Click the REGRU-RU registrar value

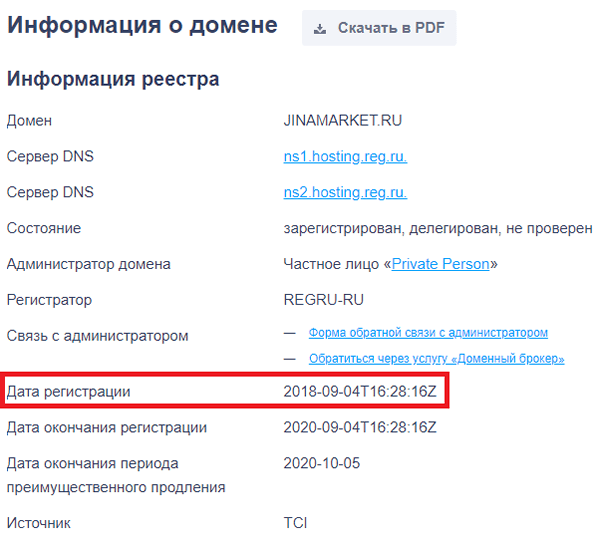(323, 300)
